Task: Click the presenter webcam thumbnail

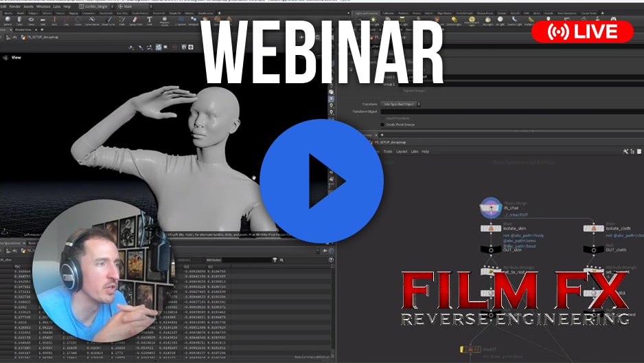Action: coord(103,272)
